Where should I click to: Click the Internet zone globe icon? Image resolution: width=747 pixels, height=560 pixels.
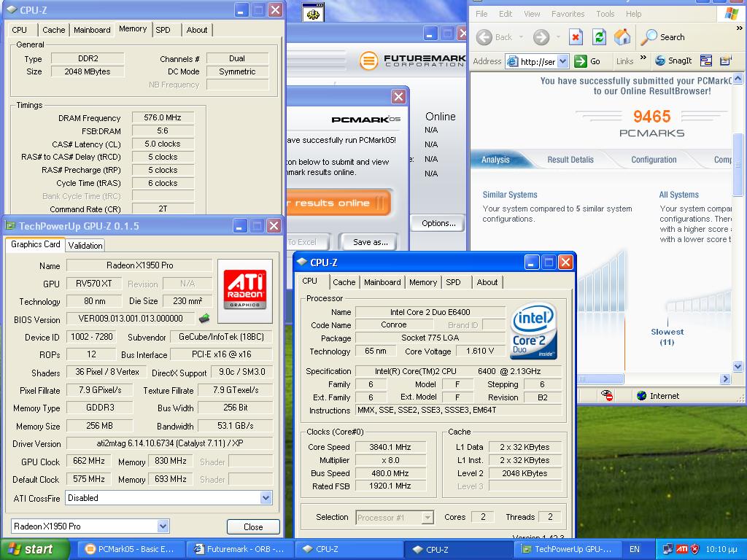(x=641, y=396)
